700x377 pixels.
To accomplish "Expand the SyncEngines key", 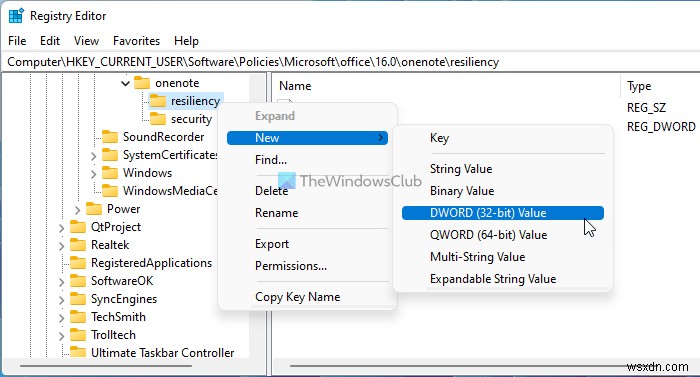I will 61,299.
